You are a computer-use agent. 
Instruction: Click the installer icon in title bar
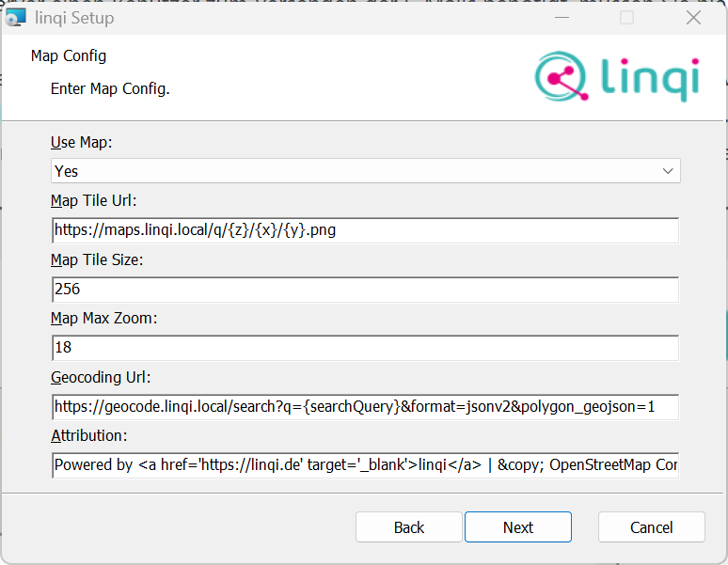[x=16, y=17]
